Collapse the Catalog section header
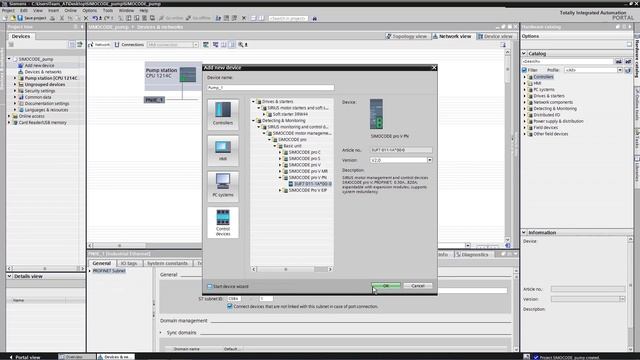 point(524,53)
